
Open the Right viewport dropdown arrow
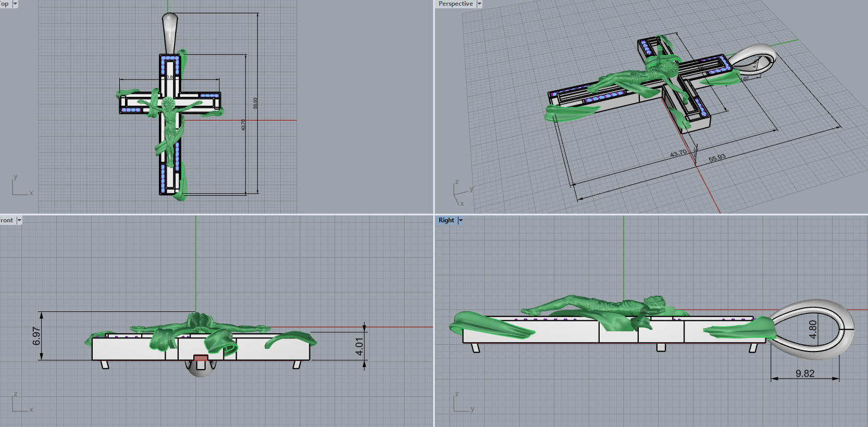461,220
